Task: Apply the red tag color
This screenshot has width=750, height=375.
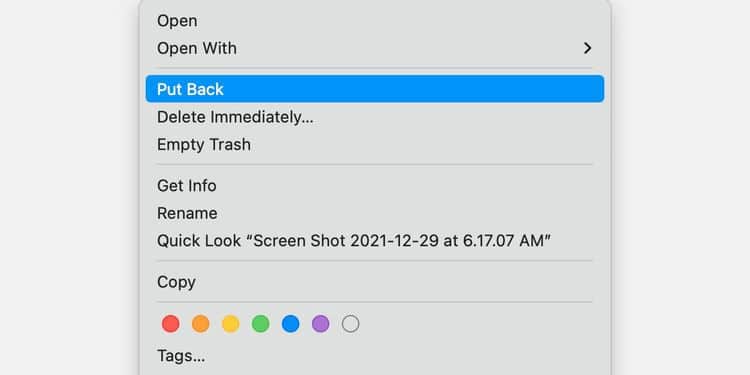Action: click(x=171, y=324)
